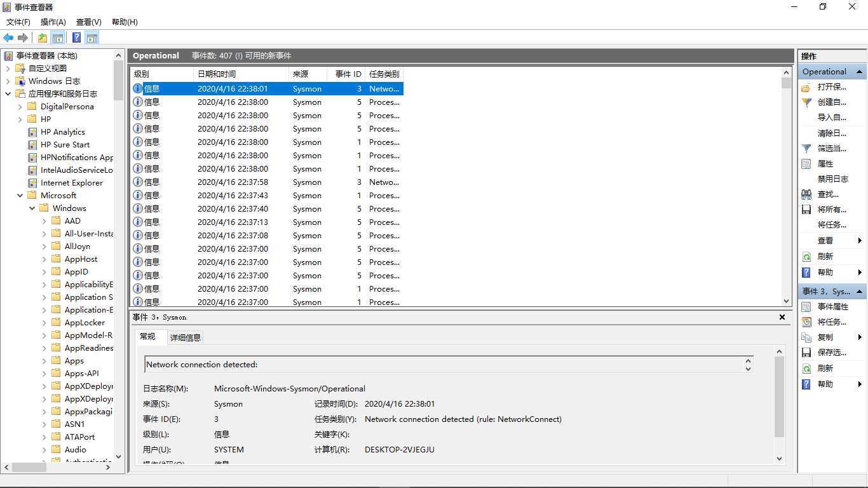
Task: Sort by Event ID column header
Action: coord(346,74)
